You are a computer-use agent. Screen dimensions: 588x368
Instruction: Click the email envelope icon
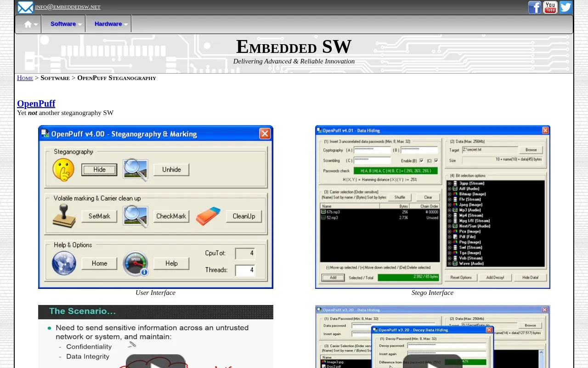[x=25, y=7]
